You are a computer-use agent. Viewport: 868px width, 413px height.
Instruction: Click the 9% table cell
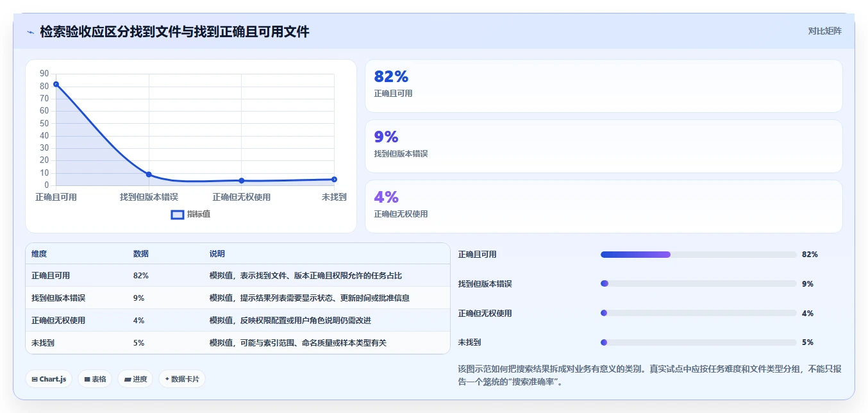[x=138, y=298]
